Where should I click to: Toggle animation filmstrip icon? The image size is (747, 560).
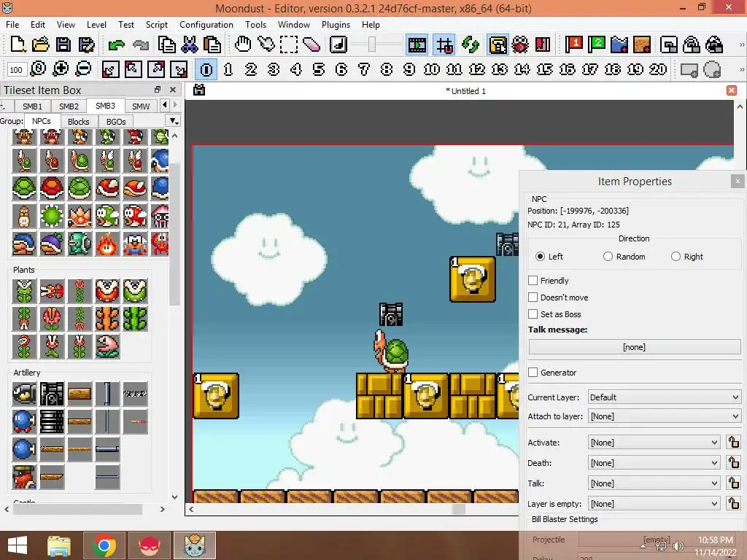417,44
